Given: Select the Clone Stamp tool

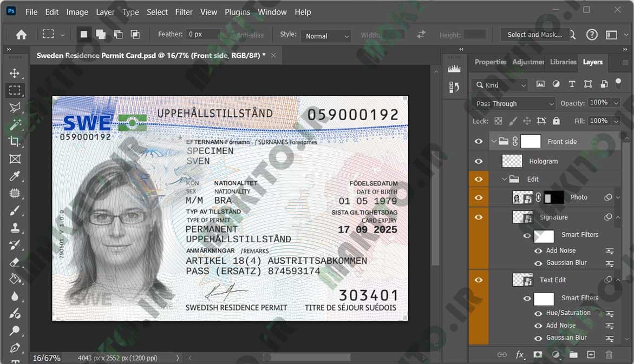Looking at the screenshot, I should click(15, 228).
